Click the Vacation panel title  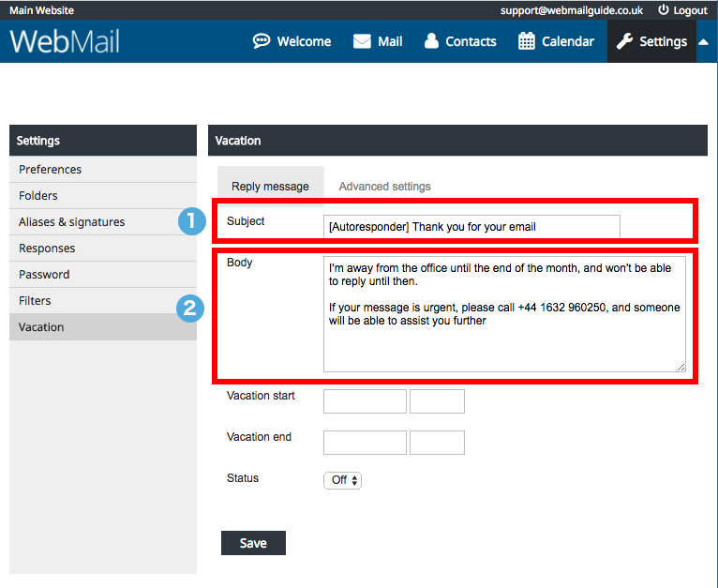238,141
